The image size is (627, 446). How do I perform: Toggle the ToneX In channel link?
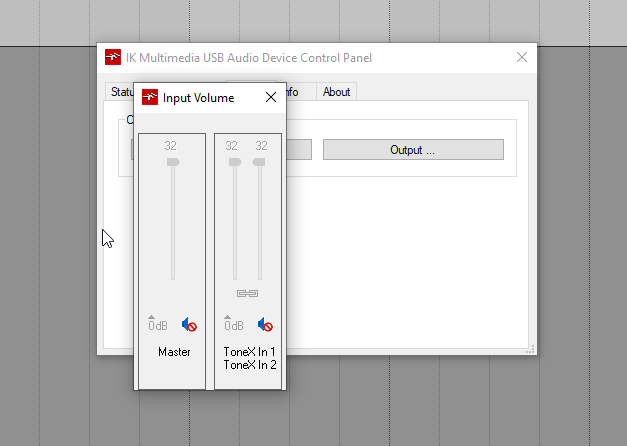(x=247, y=293)
